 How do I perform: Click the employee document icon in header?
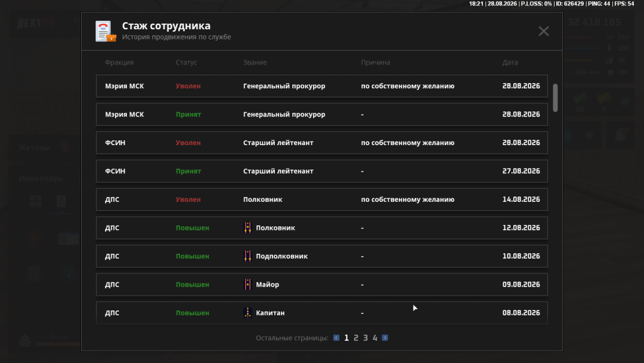point(106,31)
